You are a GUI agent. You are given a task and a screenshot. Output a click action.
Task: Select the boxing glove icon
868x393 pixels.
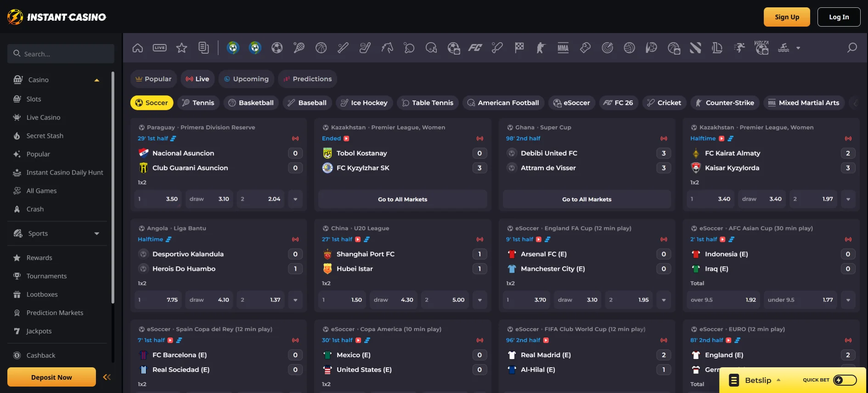pos(585,48)
